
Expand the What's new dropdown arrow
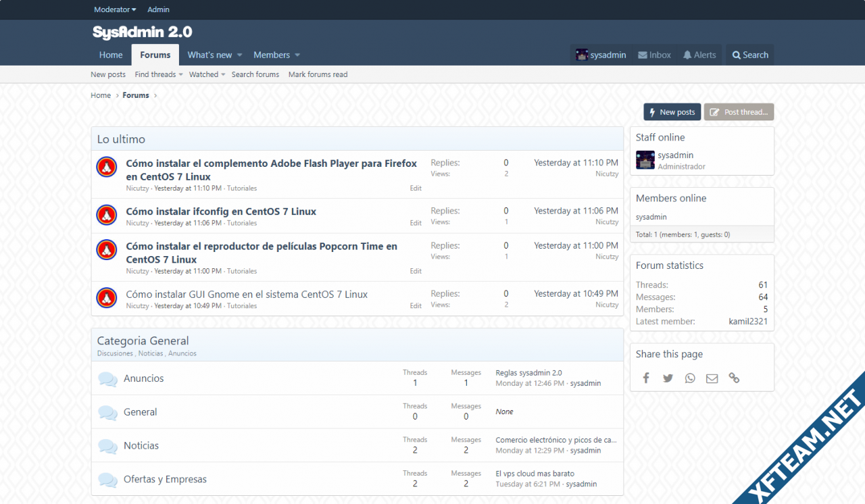coord(239,55)
